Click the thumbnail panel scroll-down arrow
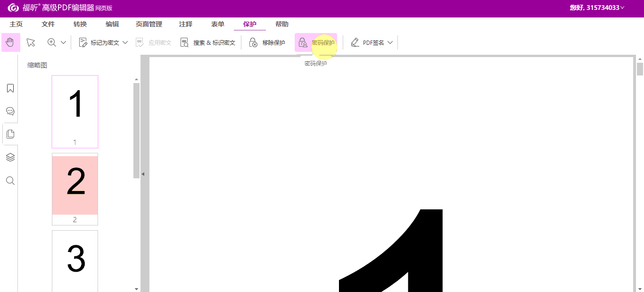The height and width of the screenshot is (292, 644). tap(136, 288)
